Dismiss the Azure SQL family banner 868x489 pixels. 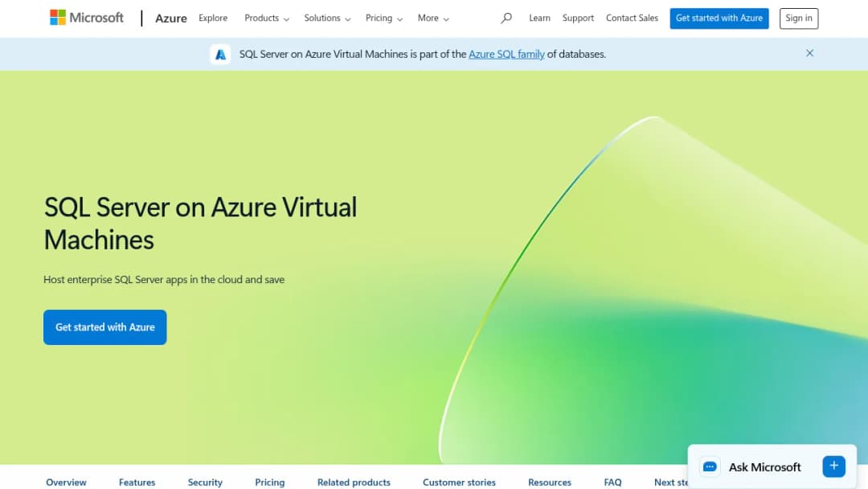(809, 53)
